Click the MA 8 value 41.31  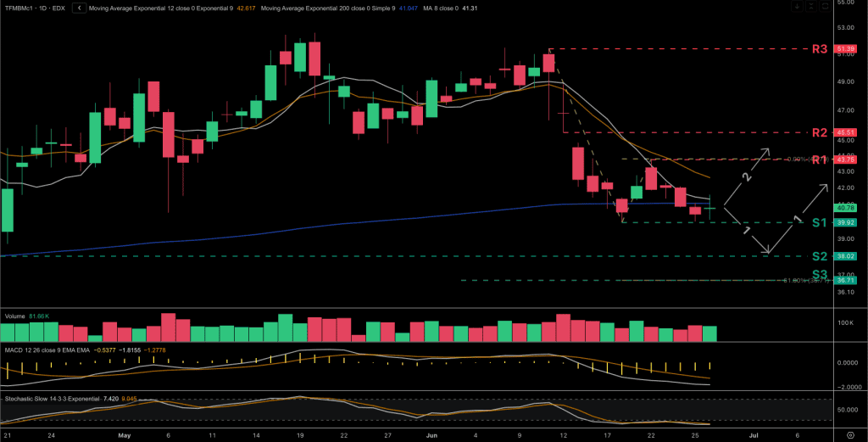[470, 8]
